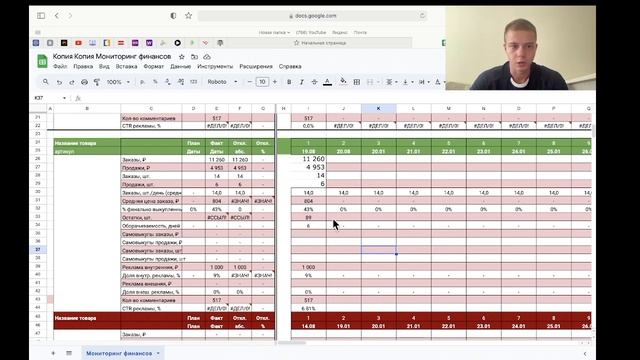Viewport: 640px width, 360px height.
Task: Check cloud save status icon
Action: 207,57
